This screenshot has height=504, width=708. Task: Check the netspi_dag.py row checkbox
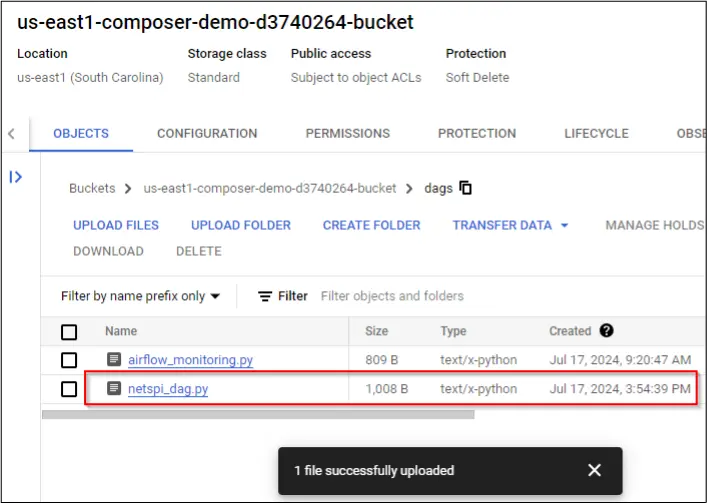point(69,389)
